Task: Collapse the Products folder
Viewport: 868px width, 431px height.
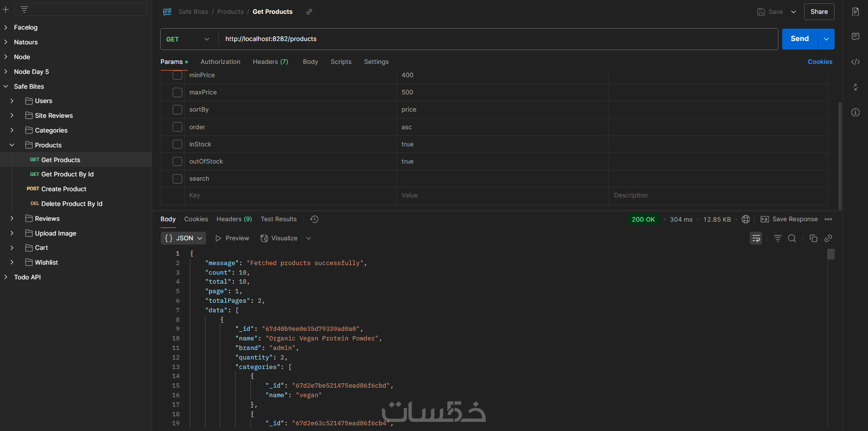Action: 12,145
